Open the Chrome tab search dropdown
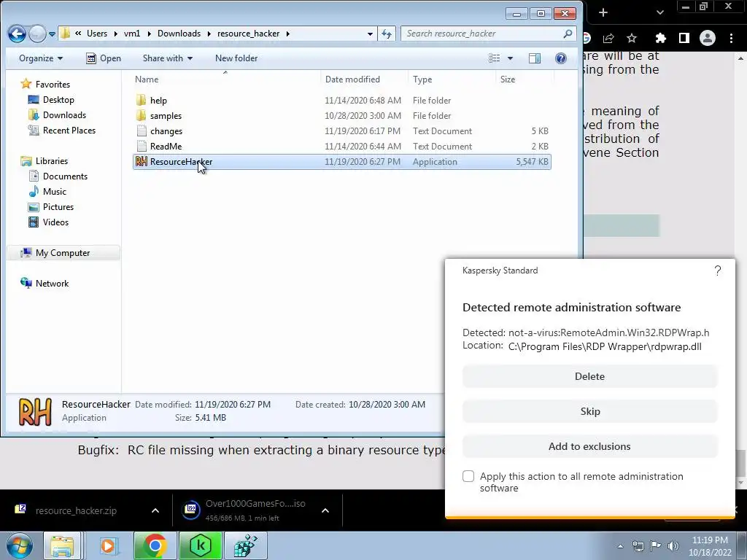 coord(659,12)
